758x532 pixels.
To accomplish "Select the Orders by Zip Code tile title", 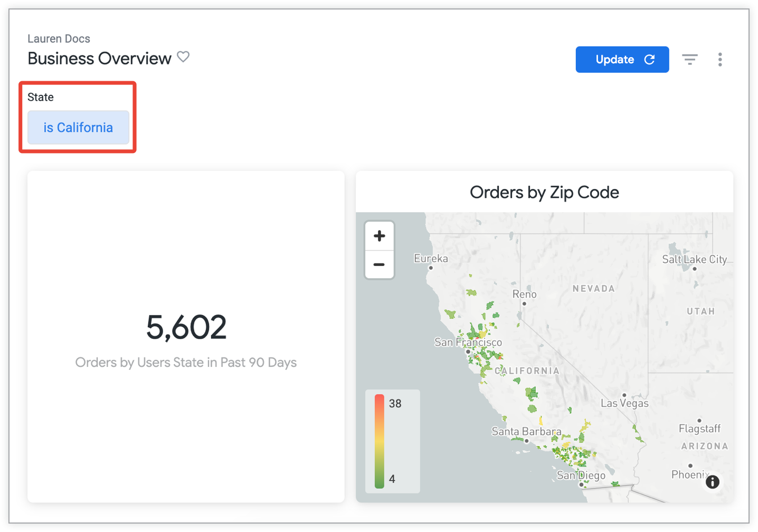I will pyautogui.click(x=544, y=192).
